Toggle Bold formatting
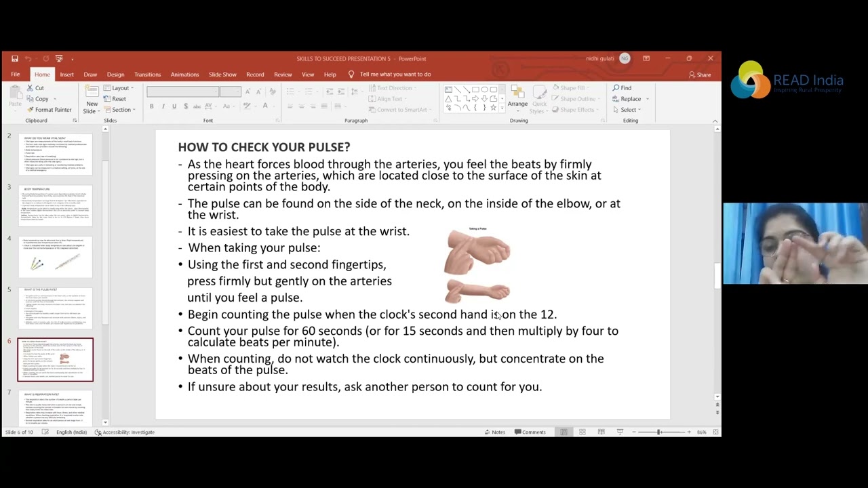 152,106
